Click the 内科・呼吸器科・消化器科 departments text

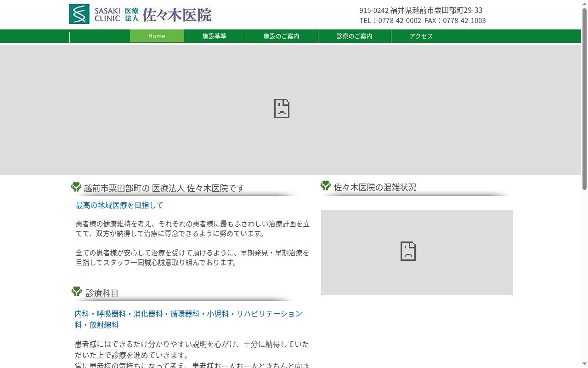[x=189, y=319]
